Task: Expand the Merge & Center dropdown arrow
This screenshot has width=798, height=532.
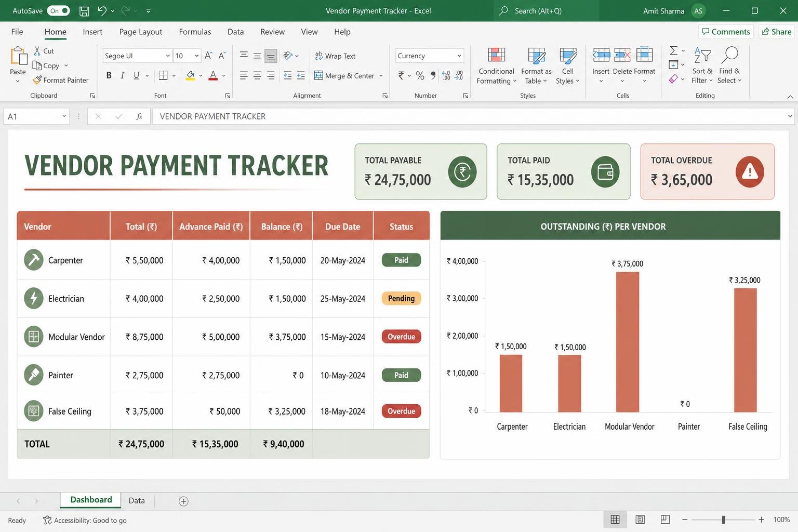Action: tap(381, 76)
